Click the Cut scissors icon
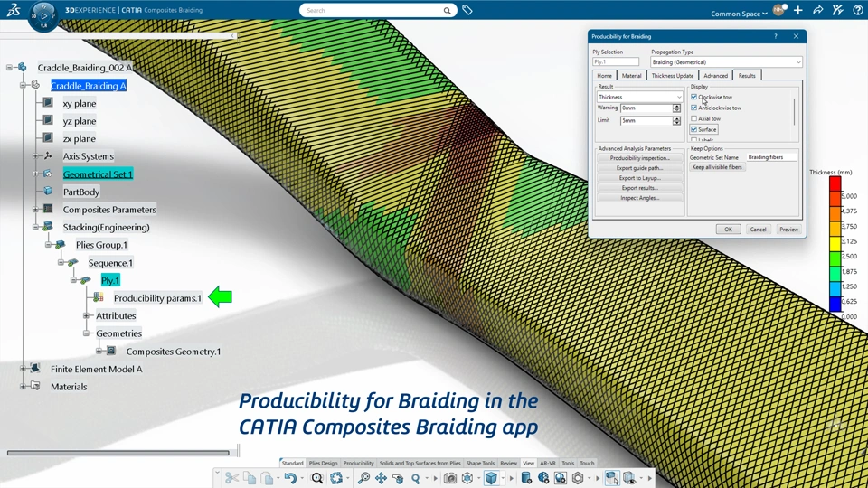This screenshot has width=868, height=488. click(231, 477)
